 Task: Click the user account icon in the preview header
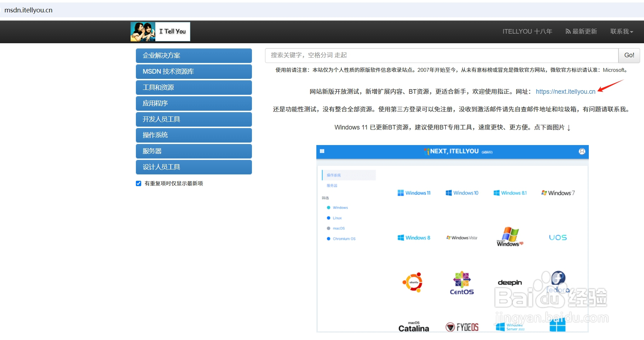pos(582,151)
